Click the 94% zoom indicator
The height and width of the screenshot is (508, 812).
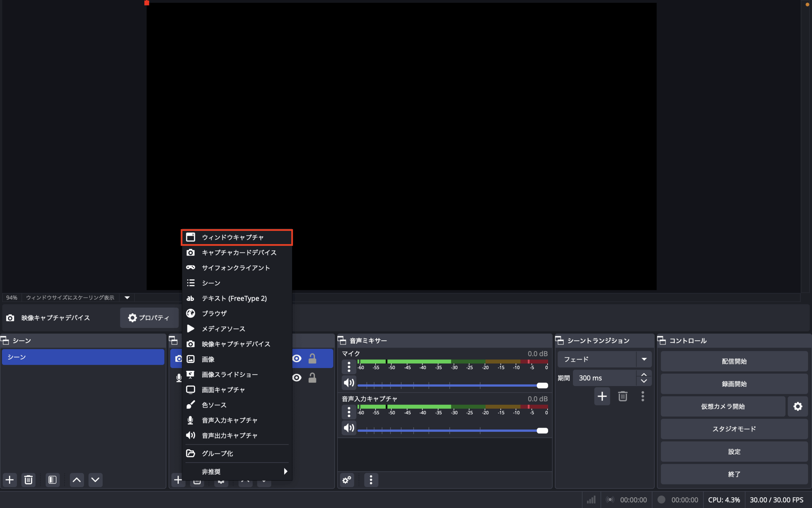coord(12,298)
